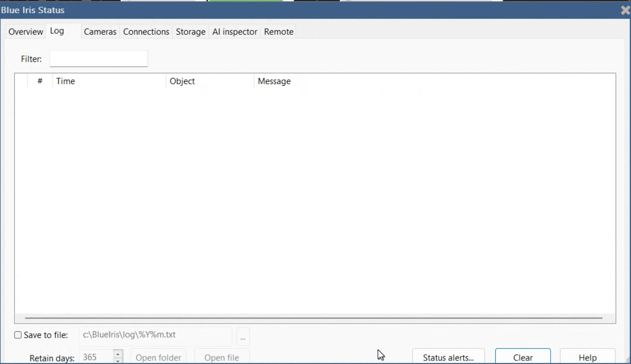Sort log by the Message column header

434,81
